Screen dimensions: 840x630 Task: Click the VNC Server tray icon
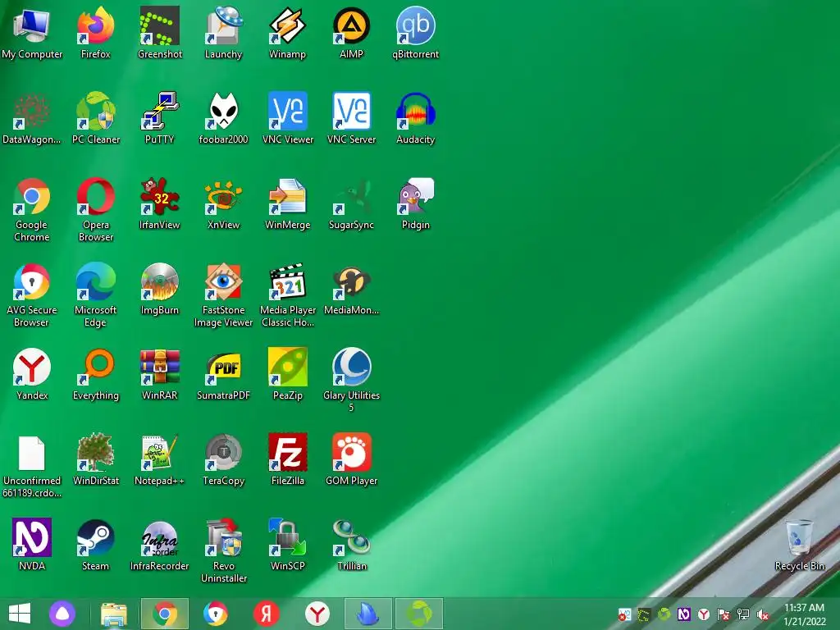[x=624, y=614]
